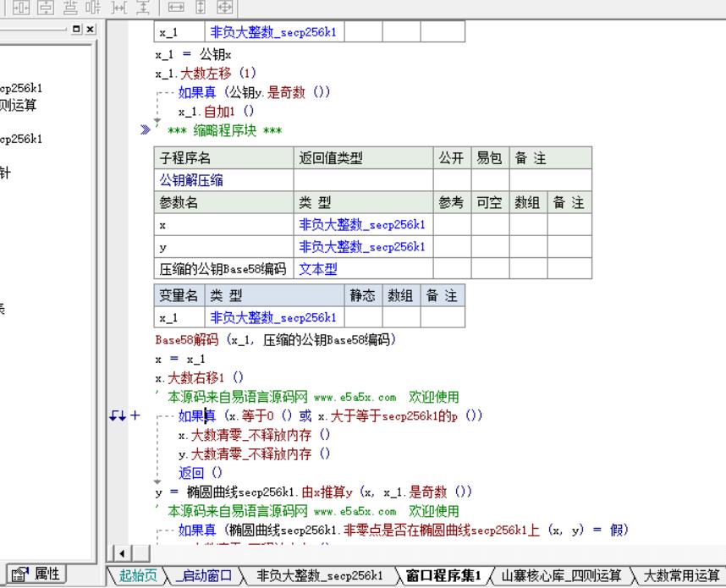Click the 返回 () statement

(200, 472)
